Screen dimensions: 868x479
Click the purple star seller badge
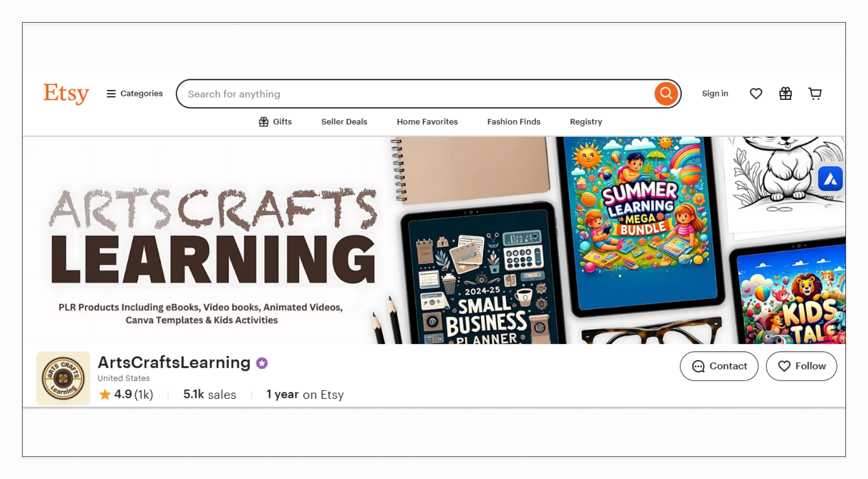[x=262, y=363]
